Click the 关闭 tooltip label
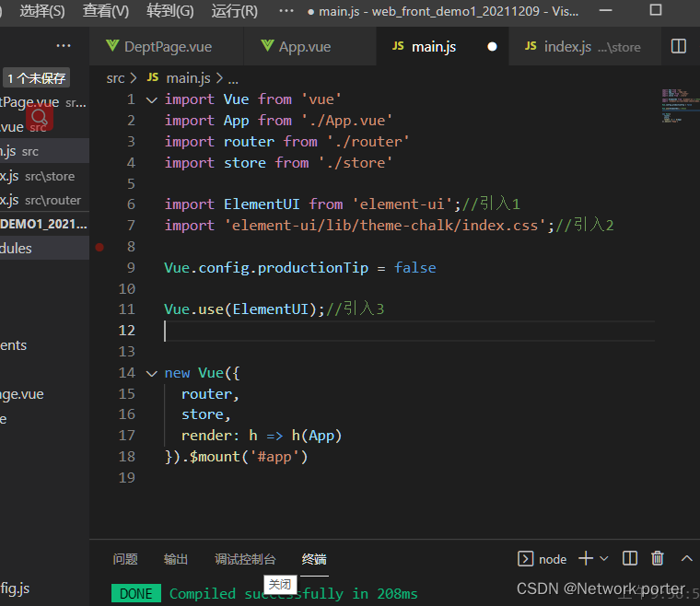Image resolution: width=700 pixels, height=606 pixels. point(280,584)
